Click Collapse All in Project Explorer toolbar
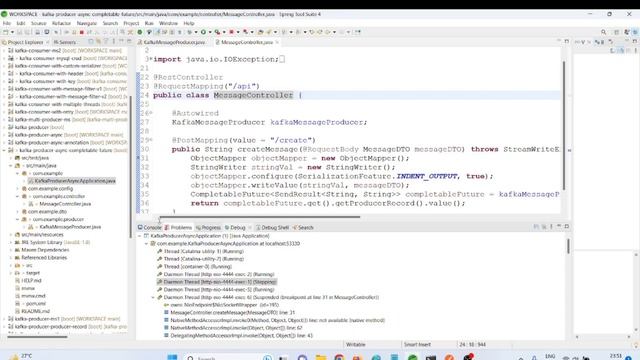This screenshot has width=640, height=360. (x=91, y=42)
